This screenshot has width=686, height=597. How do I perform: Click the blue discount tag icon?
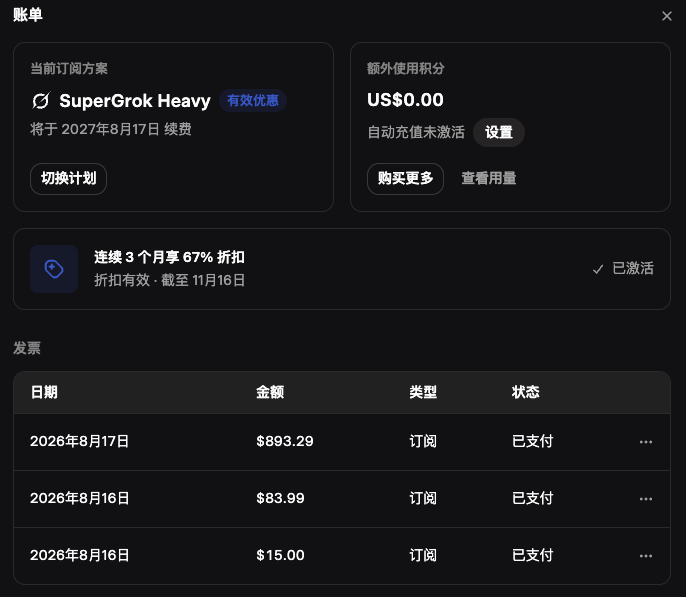[54, 269]
